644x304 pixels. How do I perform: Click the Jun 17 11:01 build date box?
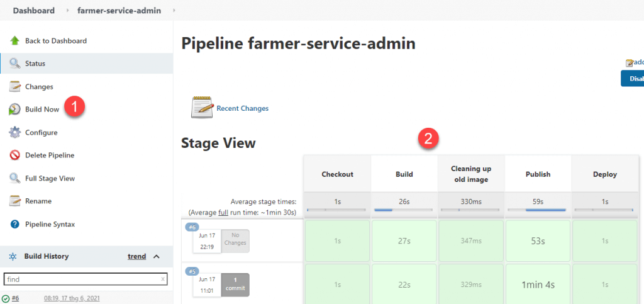coord(207,286)
